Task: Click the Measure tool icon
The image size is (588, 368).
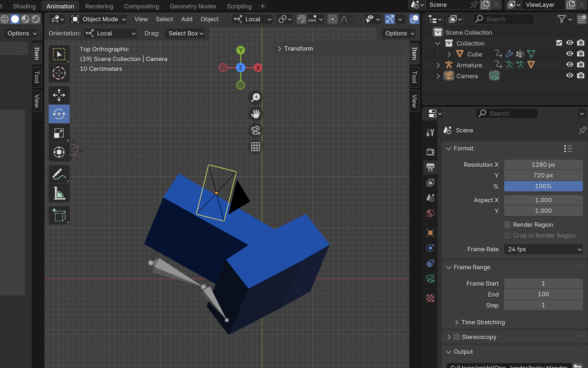Action: (x=59, y=195)
